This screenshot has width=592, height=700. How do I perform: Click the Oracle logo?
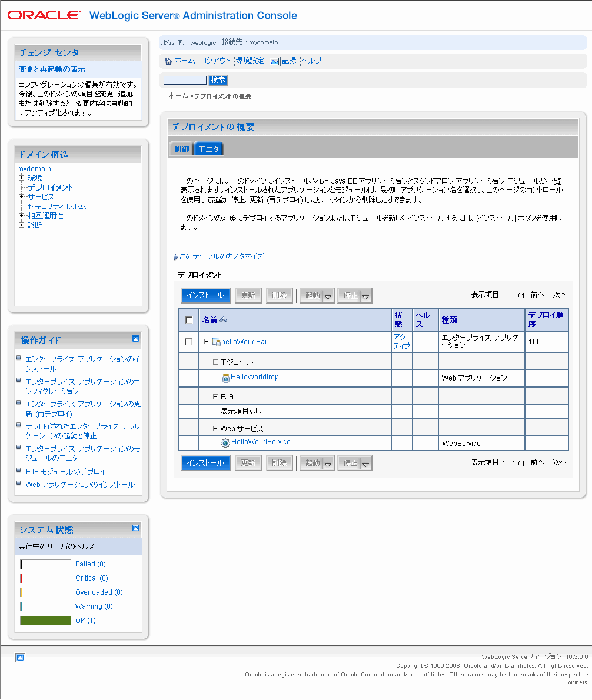pos(44,15)
